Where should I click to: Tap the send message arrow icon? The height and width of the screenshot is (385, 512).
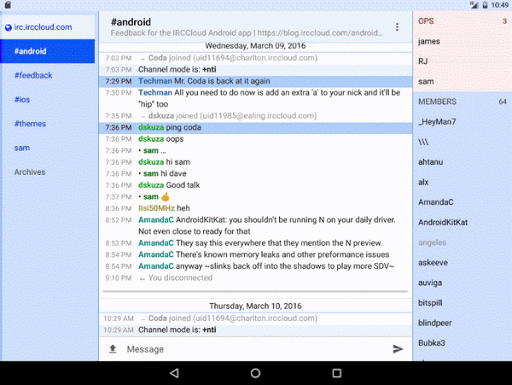pos(398,349)
